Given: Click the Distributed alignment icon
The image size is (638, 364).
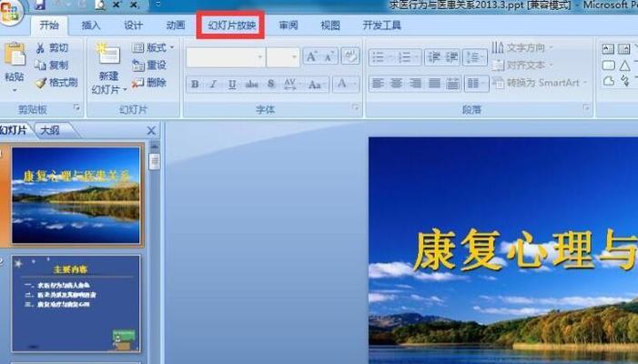Looking at the screenshot, I should (452, 84).
